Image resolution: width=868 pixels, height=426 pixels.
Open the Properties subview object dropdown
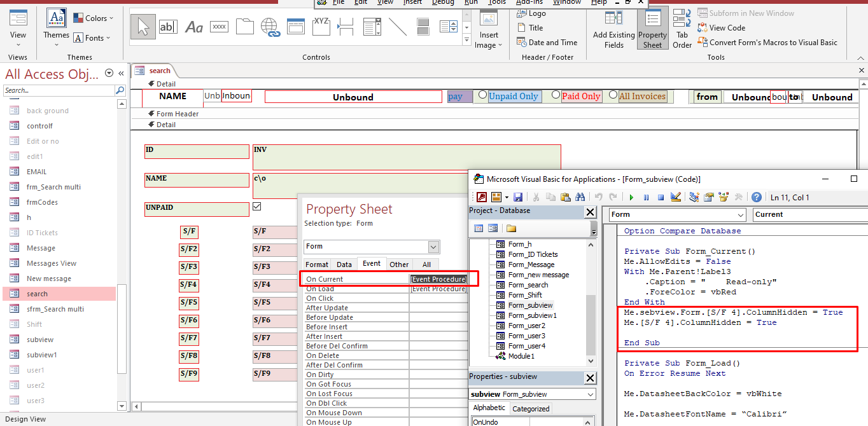pos(591,394)
